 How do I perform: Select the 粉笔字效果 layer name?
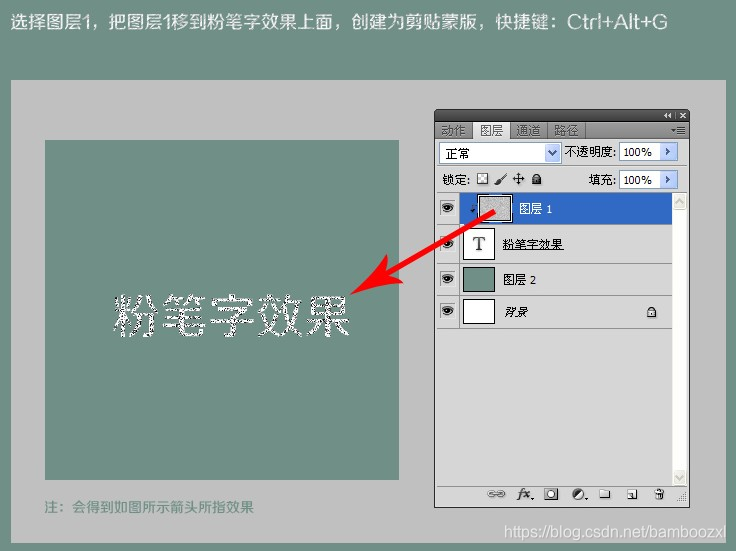click(x=533, y=244)
